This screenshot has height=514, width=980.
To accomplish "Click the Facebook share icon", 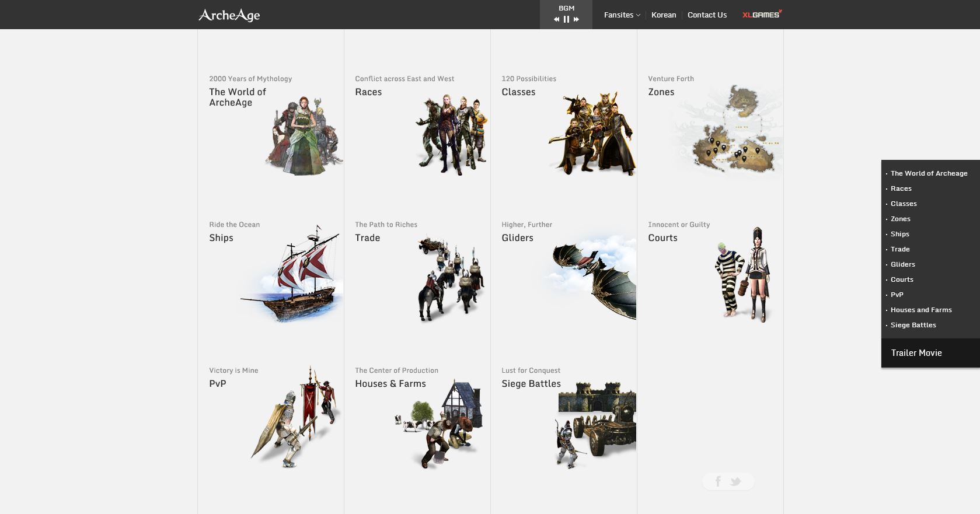I will point(718,481).
